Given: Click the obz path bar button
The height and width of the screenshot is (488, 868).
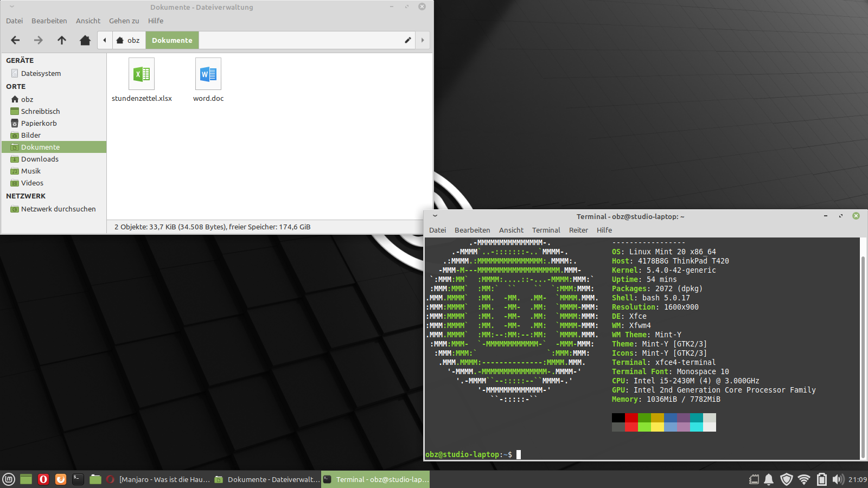Looking at the screenshot, I should pos(129,40).
